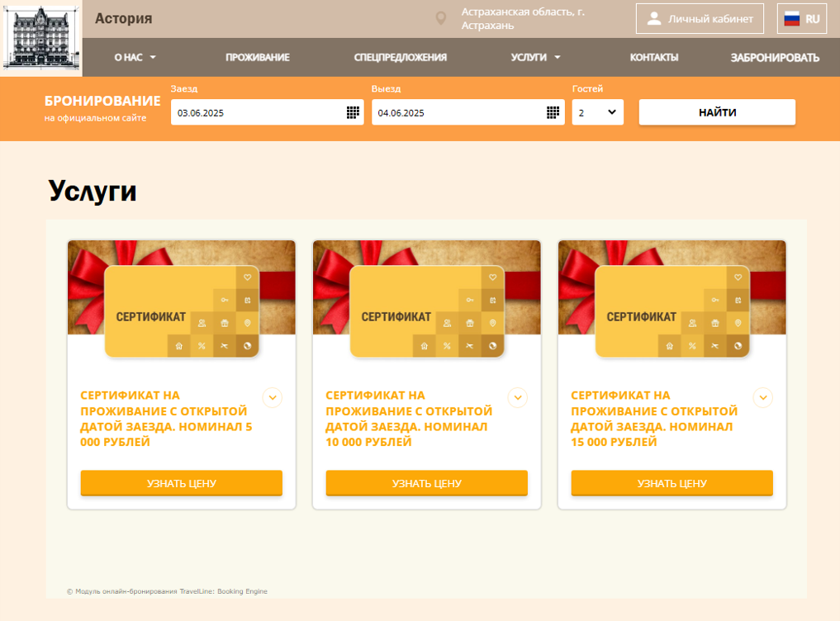Screen dimensions: 840x621
Task: Click the user profile icon beside Личный кабинет
Action: tap(653, 19)
